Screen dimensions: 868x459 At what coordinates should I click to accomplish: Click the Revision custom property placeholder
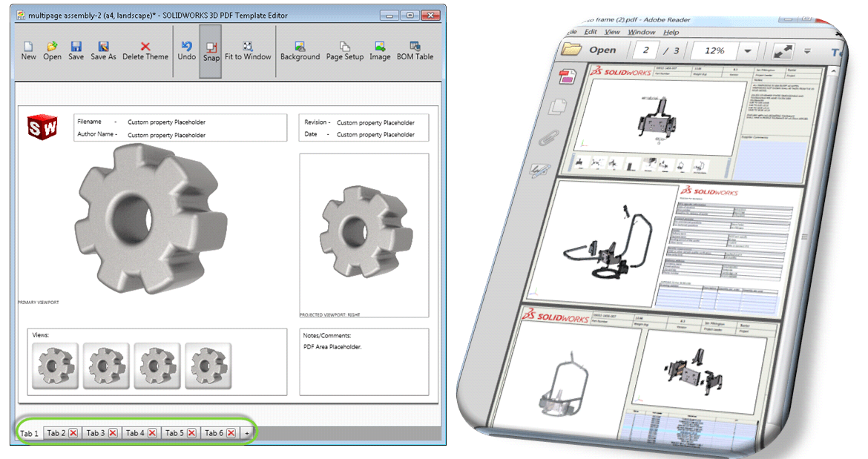point(375,123)
